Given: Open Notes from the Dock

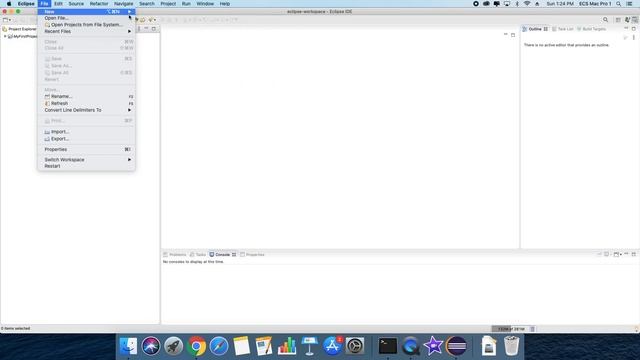Looking at the screenshot, I should pos(242,346).
